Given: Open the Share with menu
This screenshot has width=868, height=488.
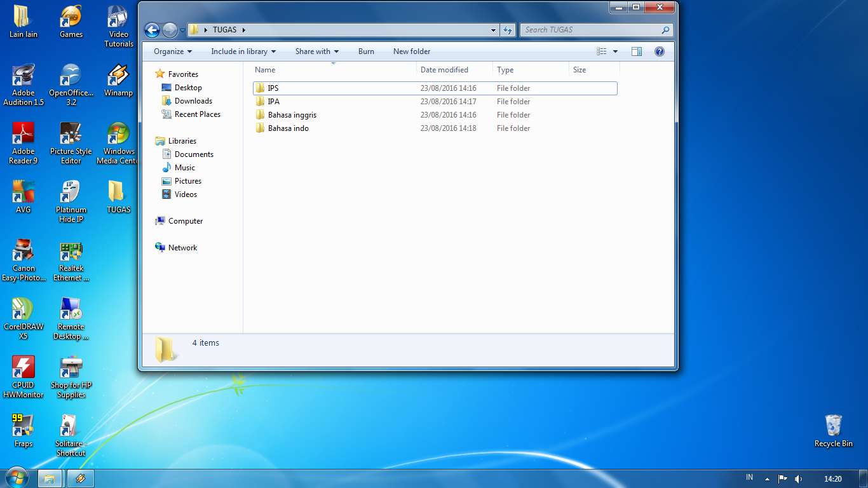Looking at the screenshot, I should pos(317,51).
